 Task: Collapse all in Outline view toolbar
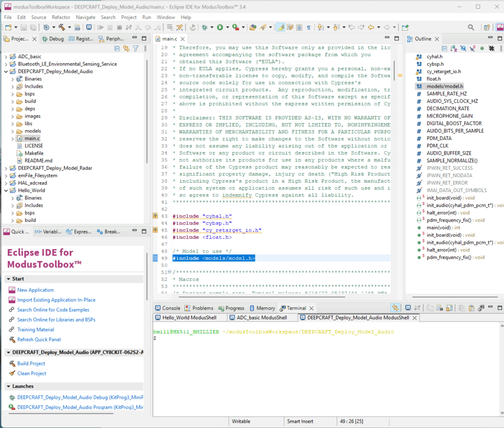point(444,49)
